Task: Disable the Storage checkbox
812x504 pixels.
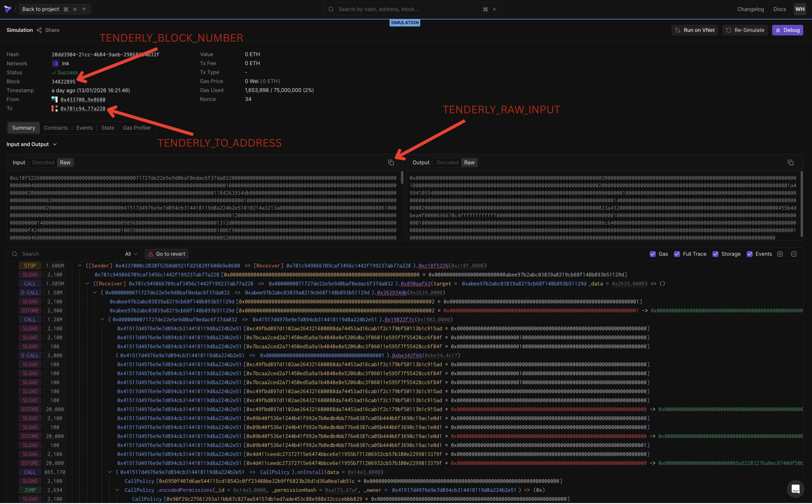Action: (x=715, y=254)
